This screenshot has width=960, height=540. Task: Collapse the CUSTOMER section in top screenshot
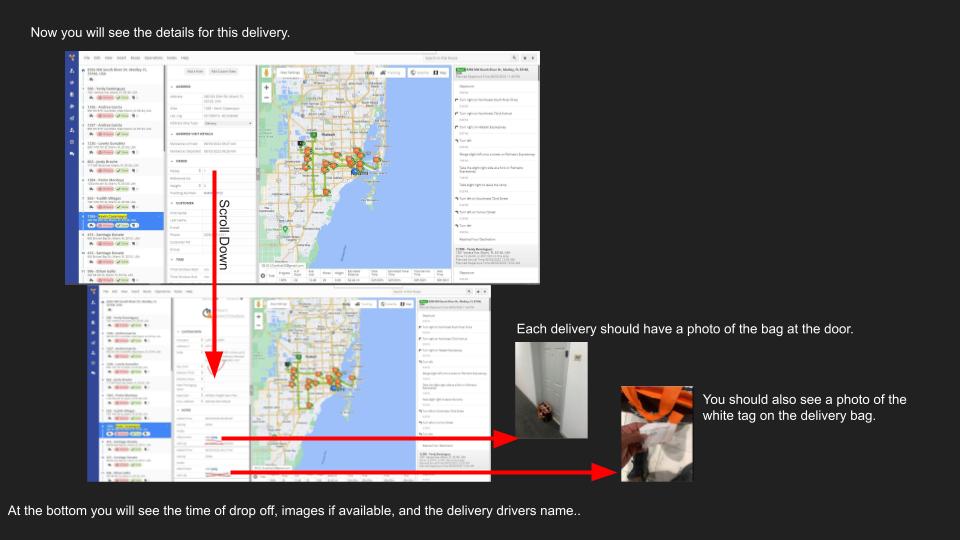(x=172, y=203)
